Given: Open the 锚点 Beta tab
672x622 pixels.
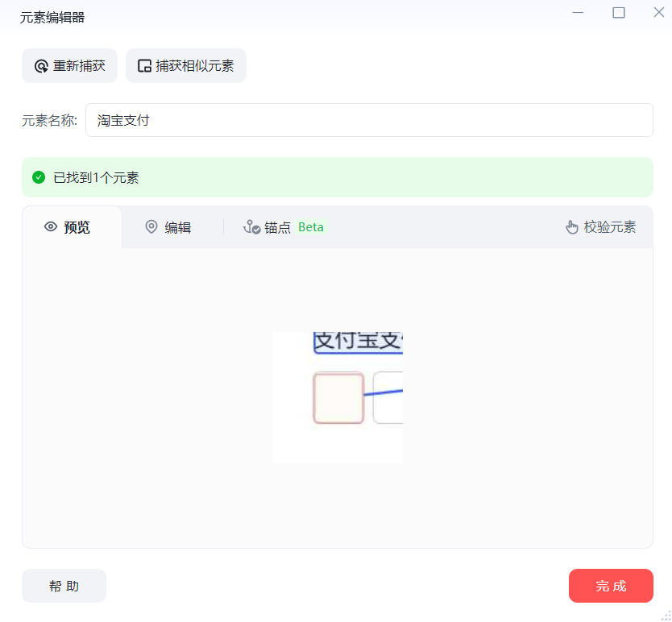Looking at the screenshot, I should coord(285,227).
